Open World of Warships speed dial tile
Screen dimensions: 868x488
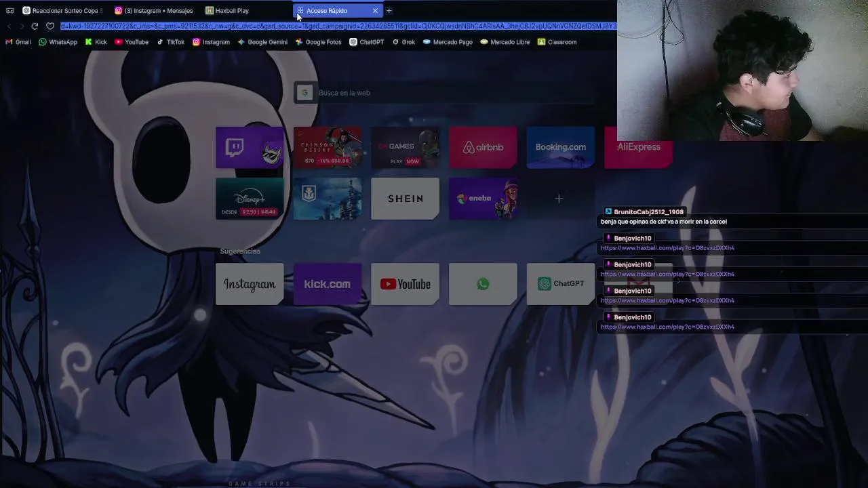pyautogui.click(x=328, y=199)
